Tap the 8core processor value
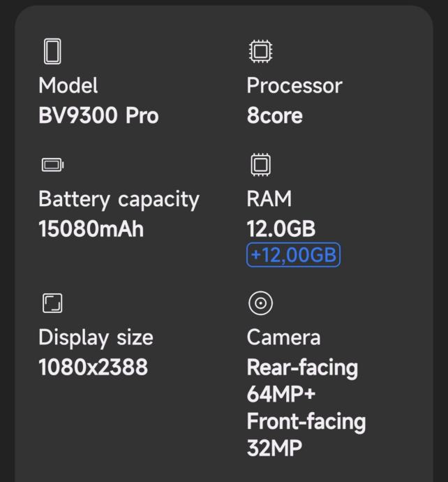 tap(275, 115)
